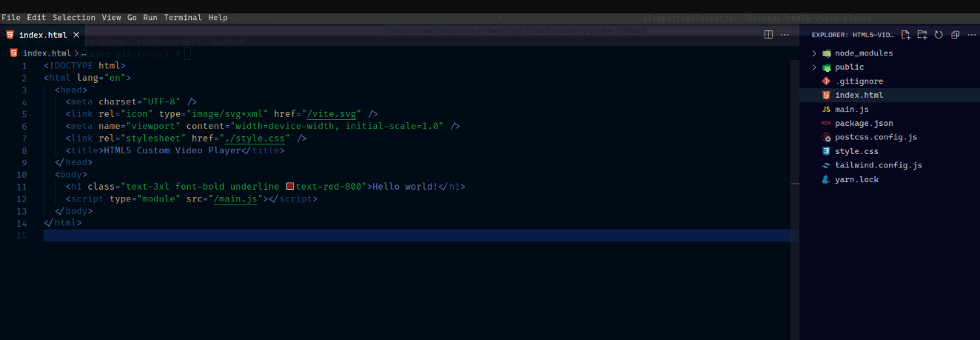Viewport: 980px width, 340px height.
Task: Click line number 3 in the gutter
Action: [x=24, y=90]
